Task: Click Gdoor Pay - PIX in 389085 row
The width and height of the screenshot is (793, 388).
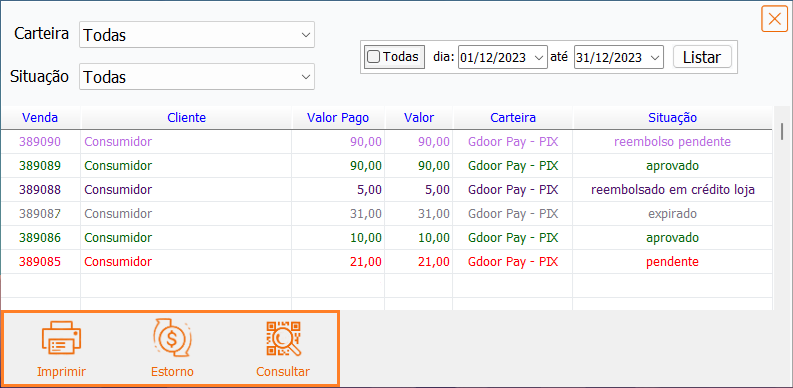Action: [x=513, y=262]
